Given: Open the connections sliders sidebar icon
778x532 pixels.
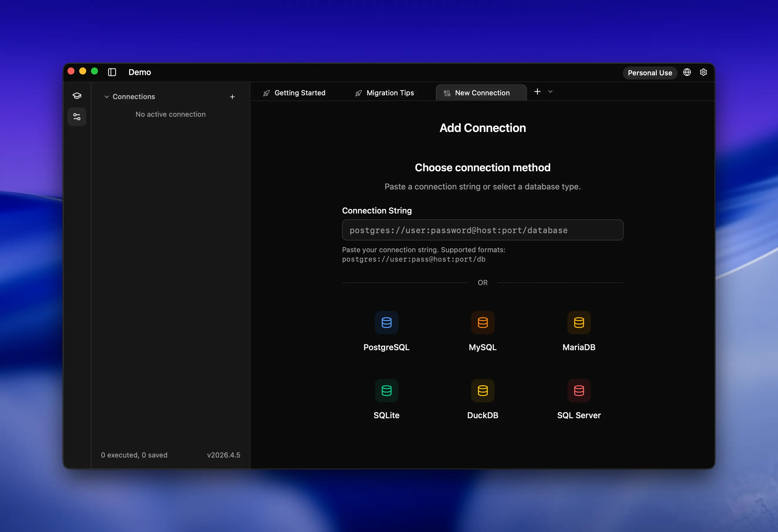Looking at the screenshot, I should (x=77, y=117).
